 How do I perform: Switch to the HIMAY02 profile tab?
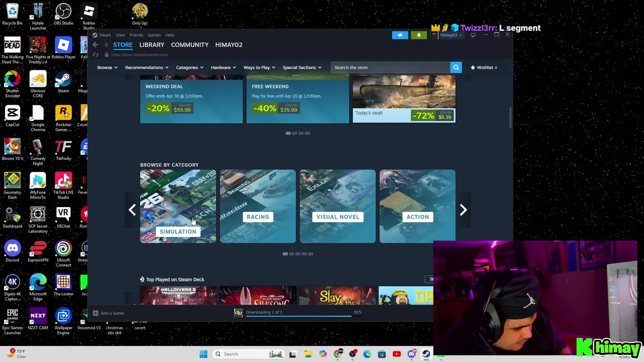(x=229, y=45)
